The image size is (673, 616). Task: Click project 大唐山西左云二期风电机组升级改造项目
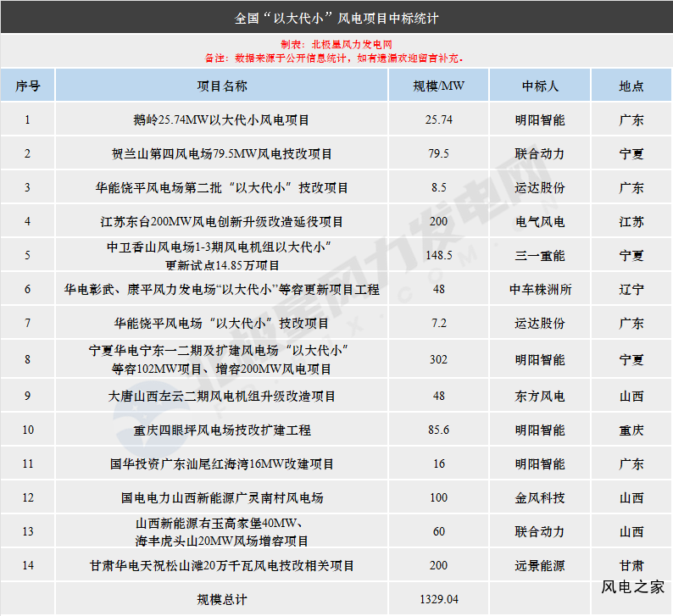click(222, 396)
